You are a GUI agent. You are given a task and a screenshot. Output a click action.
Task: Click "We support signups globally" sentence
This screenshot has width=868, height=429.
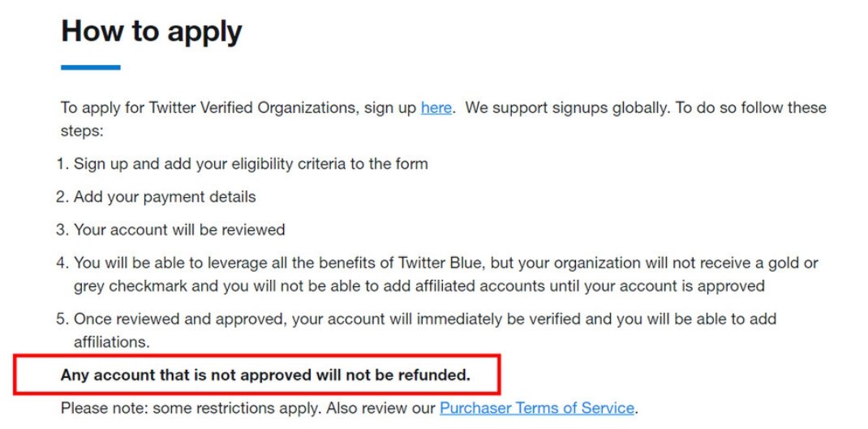567,107
